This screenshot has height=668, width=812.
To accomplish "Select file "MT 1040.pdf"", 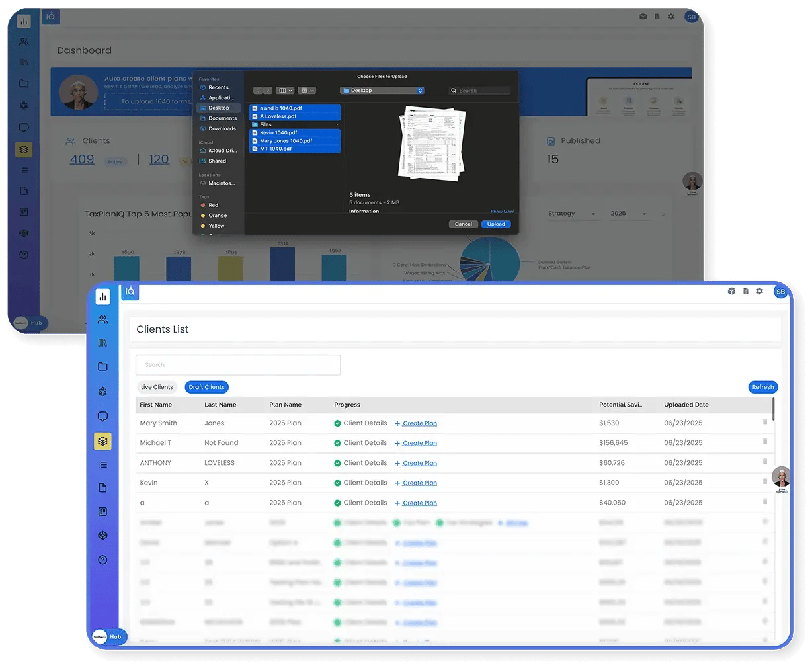I will (x=295, y=149).
